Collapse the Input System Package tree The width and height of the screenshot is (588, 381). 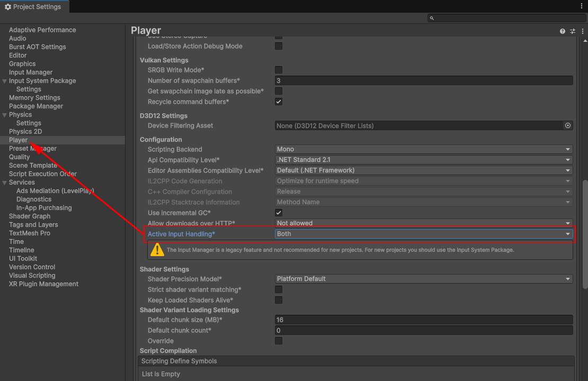coord(4,80)
